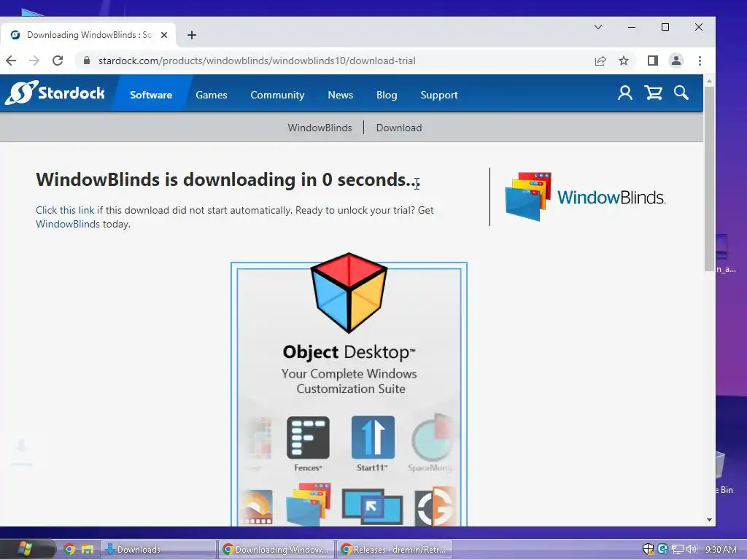Open the Windows Start button

pos(25,549)
